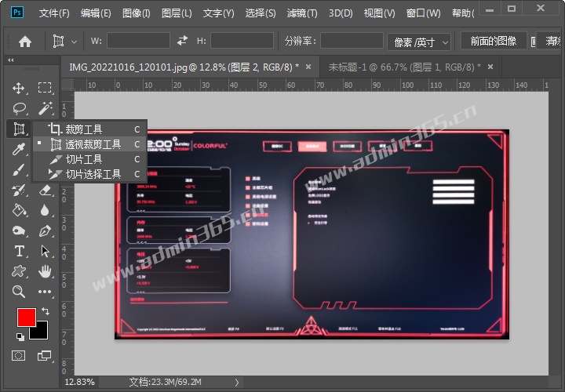Choose 切片选择工具 from the flyout
The width and height of the screenshot is (565, 392).
(x=90, y=174)
